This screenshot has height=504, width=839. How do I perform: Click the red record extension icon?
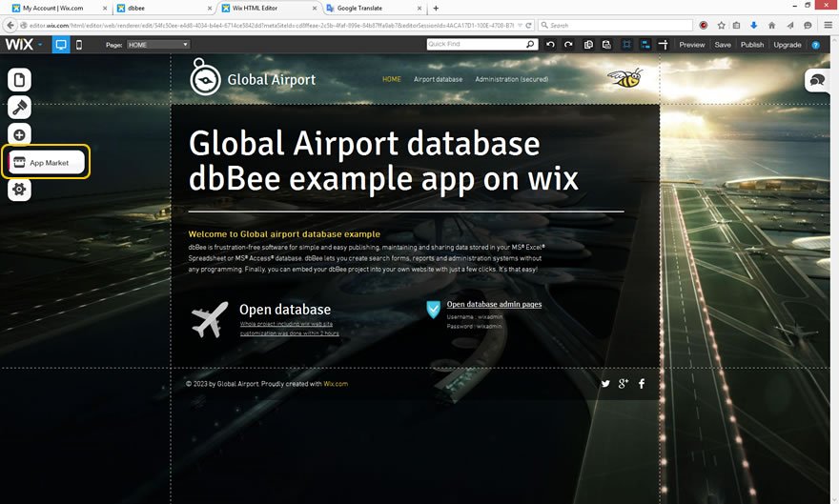704,25
